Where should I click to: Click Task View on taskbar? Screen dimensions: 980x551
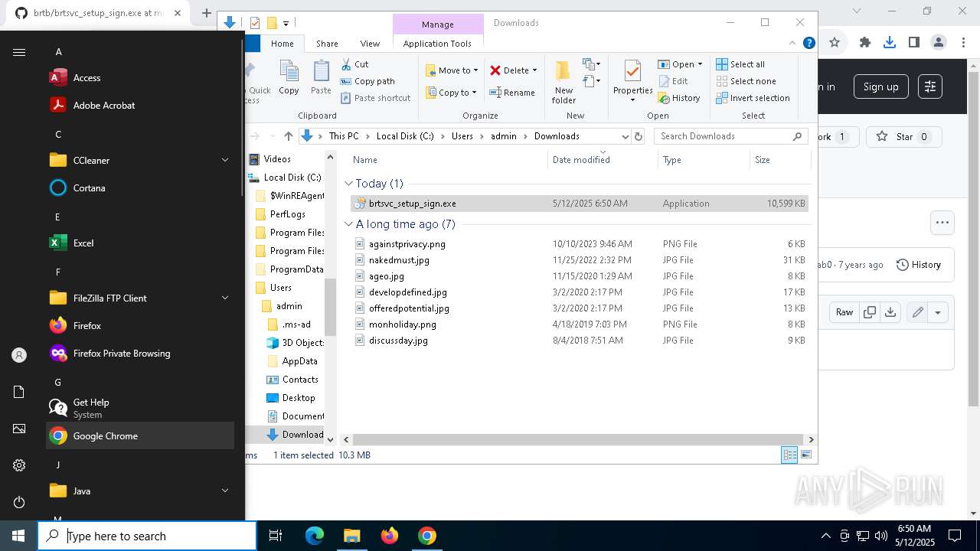coord(276,536)
